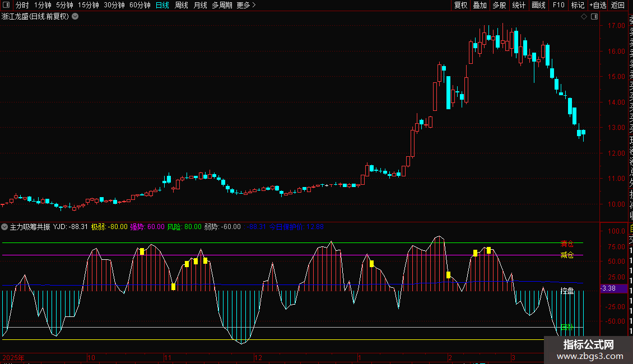Switch to the 周线 weekly chart tab
This screenshot has width=633, height=364.
(181, 6)
